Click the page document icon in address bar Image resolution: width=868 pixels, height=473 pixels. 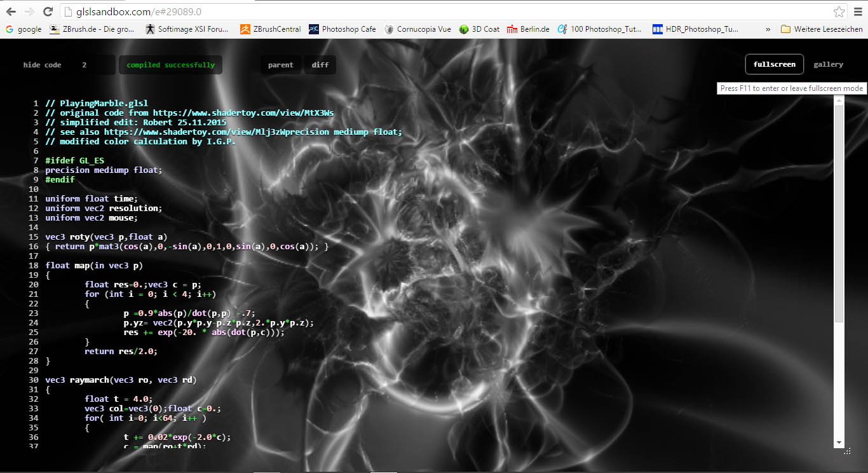pyautogui.click(x=69, y=11)
